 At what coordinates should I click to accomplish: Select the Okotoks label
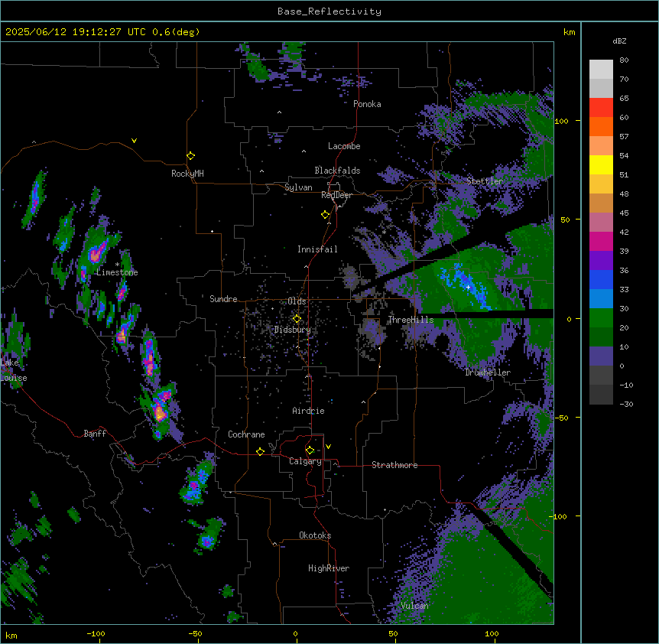click(315, 535)
